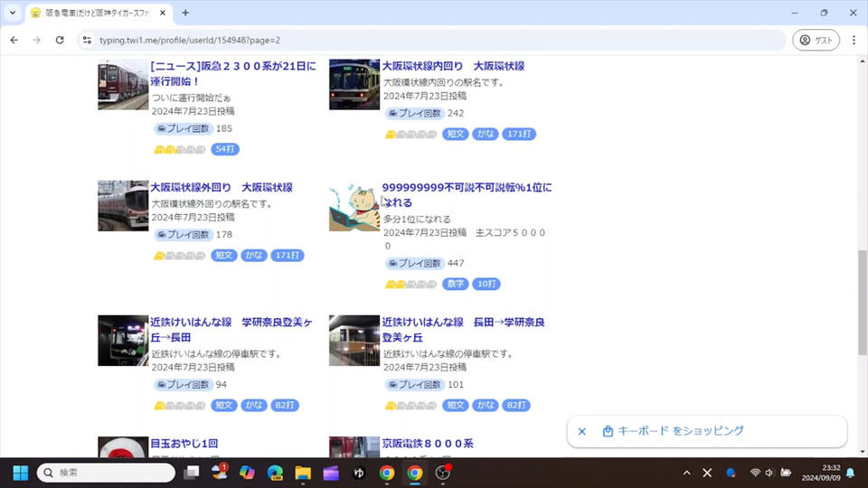The width and height of the screenshot is (868, 488).
Task: Click the 学研奈良登美ヶ丘→長田 dark train thumbnail
Action: pos(123,341)
